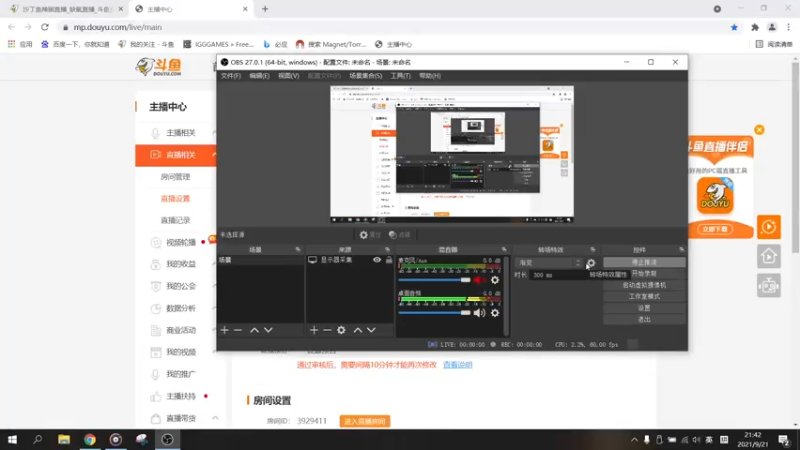This screenshot has height=450, width=800.
Task: Click the robot assistant icon on Douyu's right sidebar
Action: coord(769,286)
